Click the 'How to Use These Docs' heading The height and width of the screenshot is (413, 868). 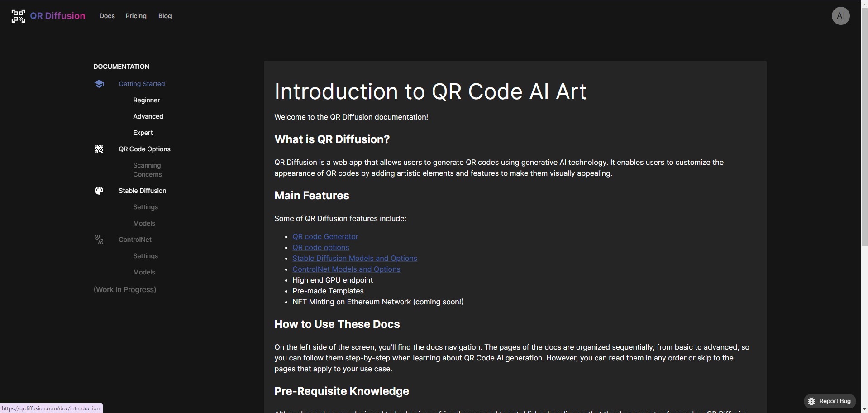337,324
